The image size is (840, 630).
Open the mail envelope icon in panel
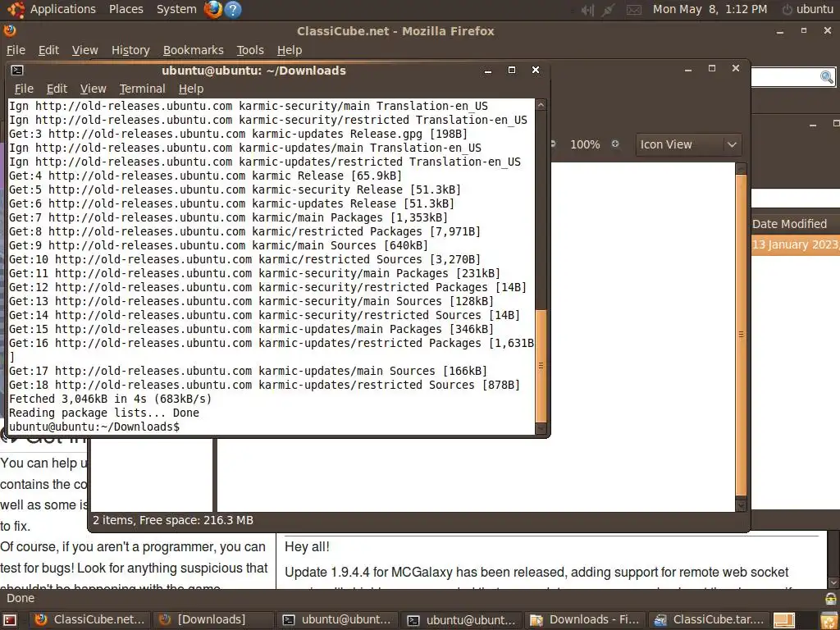pos(634,10)
